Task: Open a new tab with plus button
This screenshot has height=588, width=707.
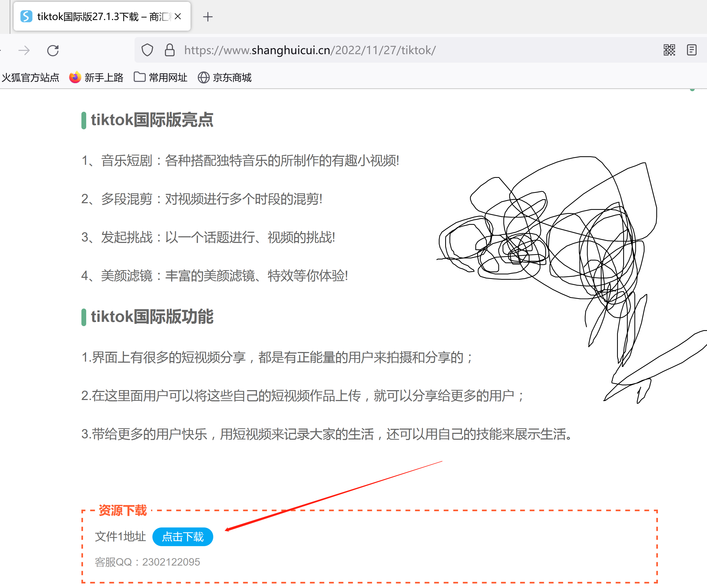Action: (x=208, y=17)
